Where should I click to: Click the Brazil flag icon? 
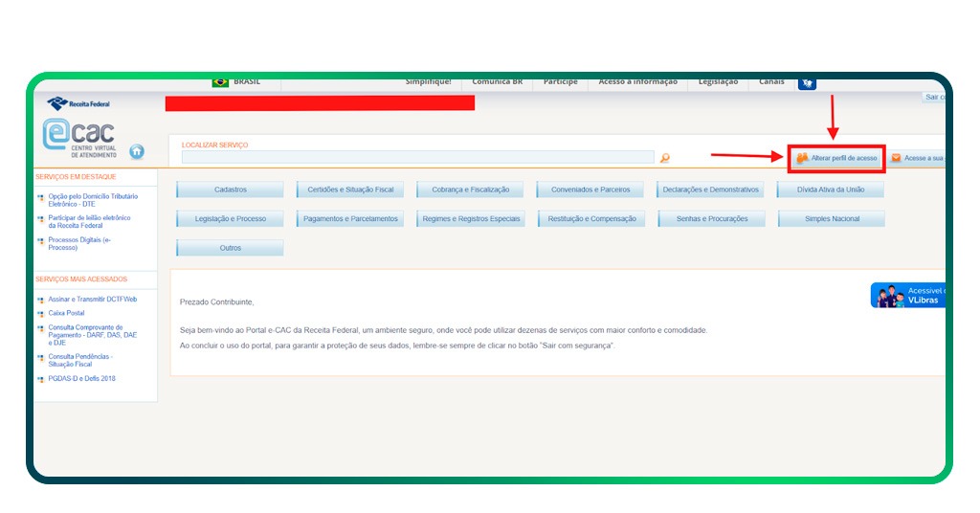point(220,82)
